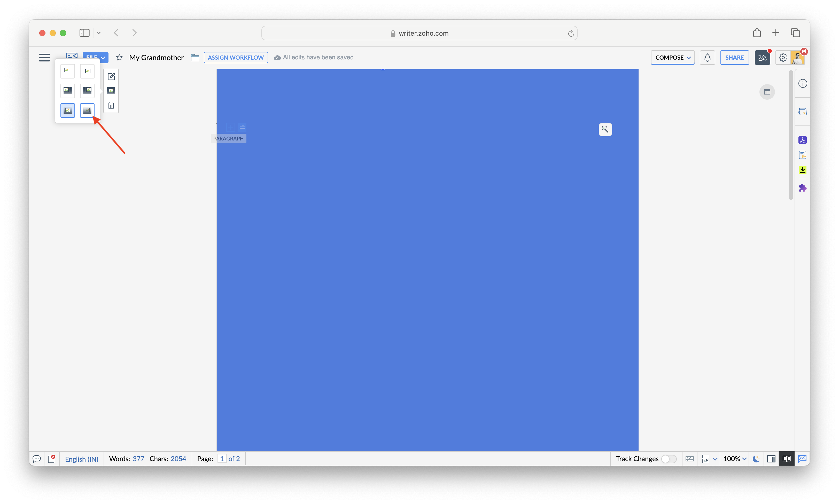Open the 100% zoom dropdown
This screenshot has width=839, height=504.
[735, 459]
